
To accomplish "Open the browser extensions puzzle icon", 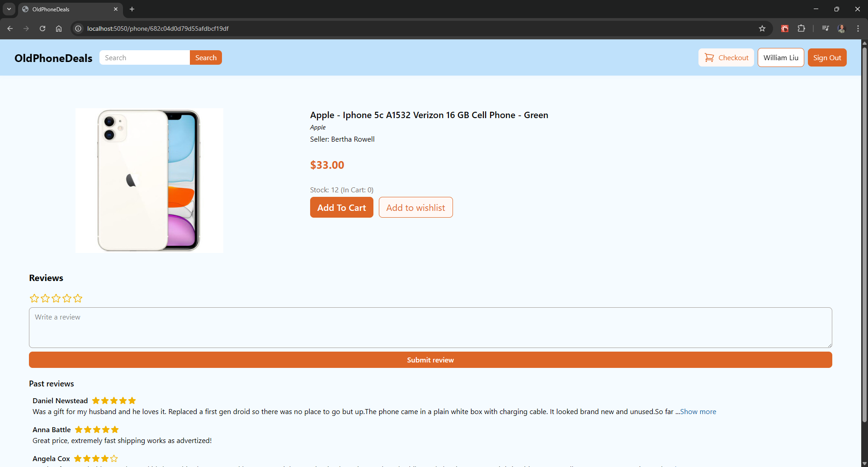I will point(802,29).
